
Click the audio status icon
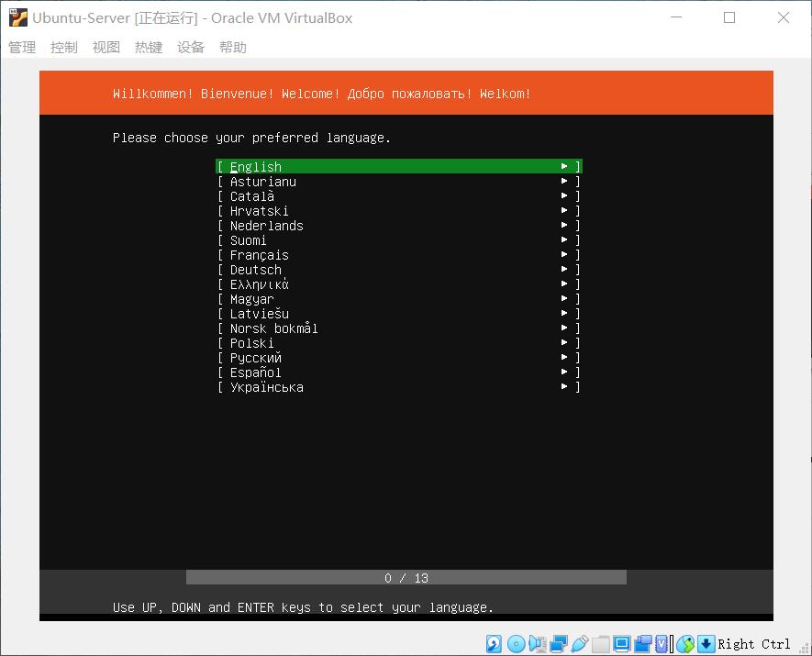[538, 644]
